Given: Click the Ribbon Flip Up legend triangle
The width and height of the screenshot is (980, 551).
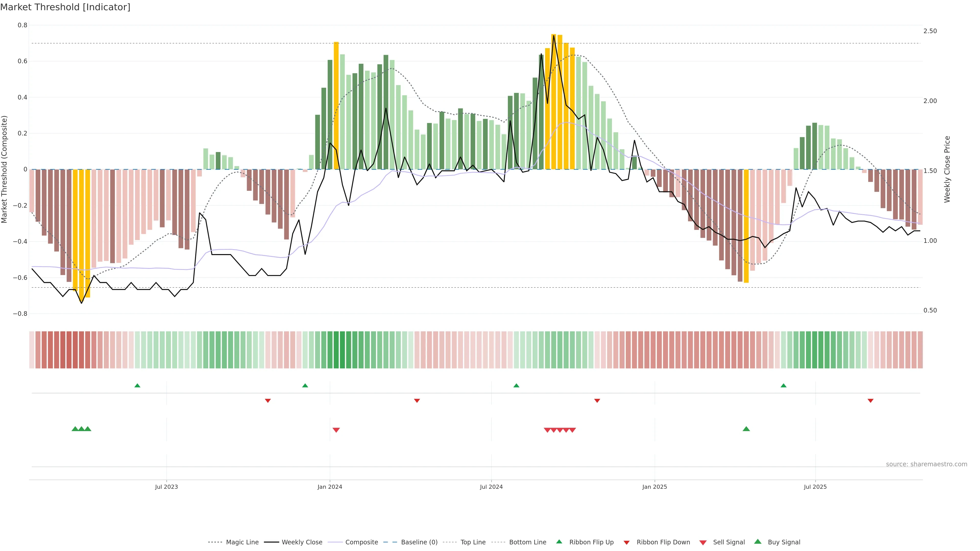Looking at the screenshot, I should [559, 542].
